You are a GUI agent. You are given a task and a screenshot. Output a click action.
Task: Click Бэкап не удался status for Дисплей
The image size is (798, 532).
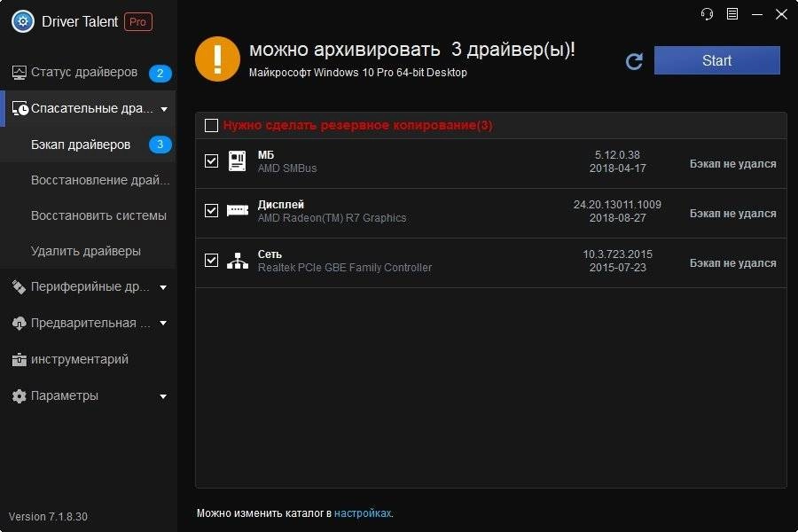point(733,214)
